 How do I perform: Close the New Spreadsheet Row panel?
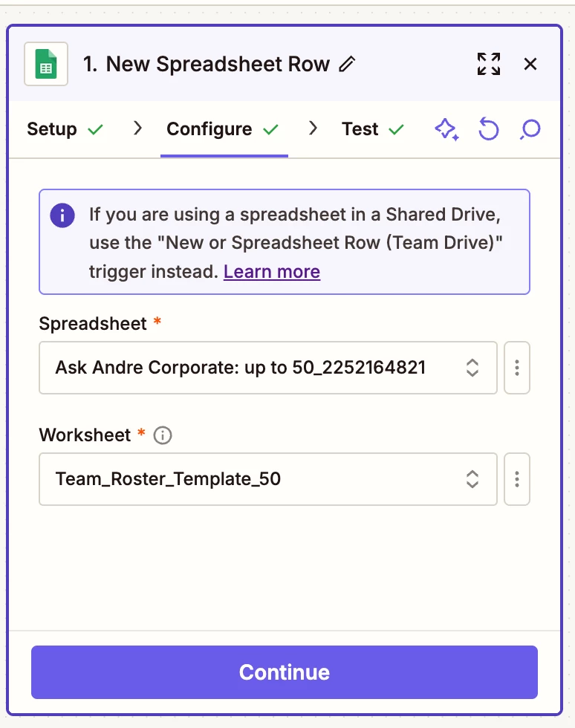tap(530, 64)
